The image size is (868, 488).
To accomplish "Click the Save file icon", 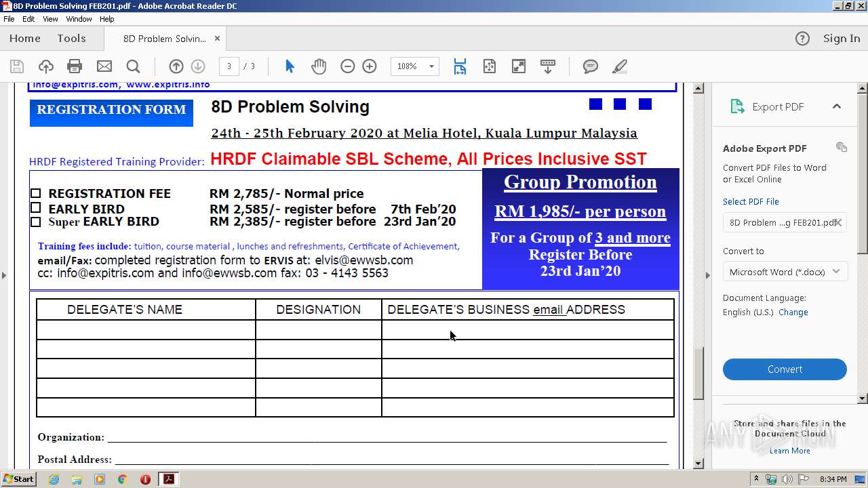I will 17,66.
